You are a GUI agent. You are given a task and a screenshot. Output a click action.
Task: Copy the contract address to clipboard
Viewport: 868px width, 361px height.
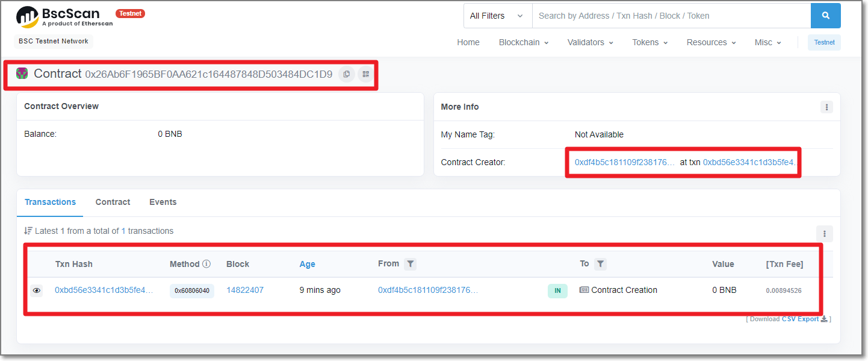click(346, 74)
